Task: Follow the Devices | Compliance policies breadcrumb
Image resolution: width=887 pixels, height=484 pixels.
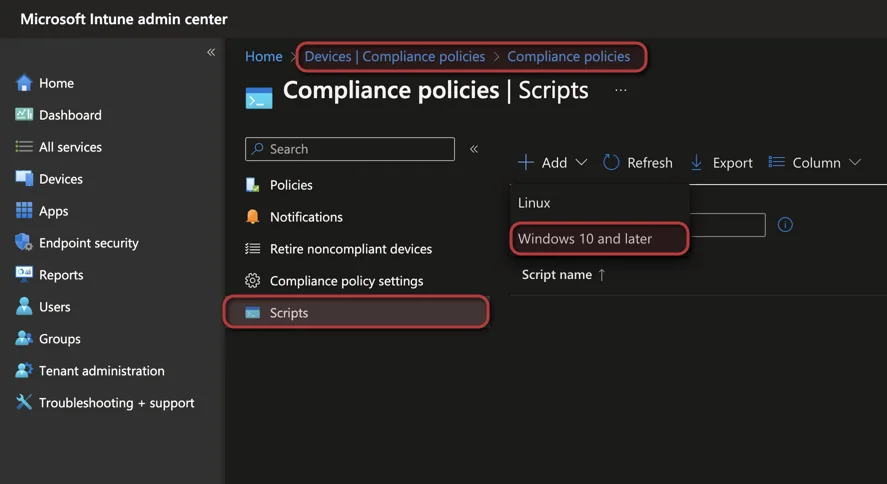Action: tap(395, 57)
